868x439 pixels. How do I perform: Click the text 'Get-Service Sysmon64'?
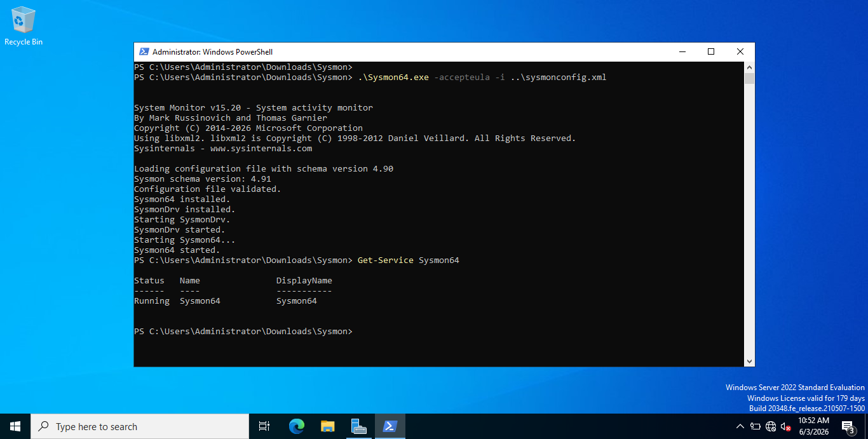point(409,260)
